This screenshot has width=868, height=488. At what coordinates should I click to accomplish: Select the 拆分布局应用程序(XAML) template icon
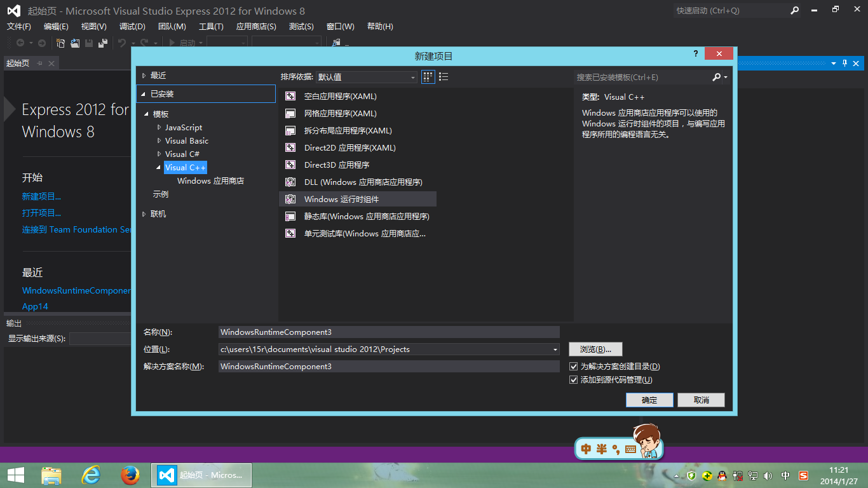tap(290, 130)
